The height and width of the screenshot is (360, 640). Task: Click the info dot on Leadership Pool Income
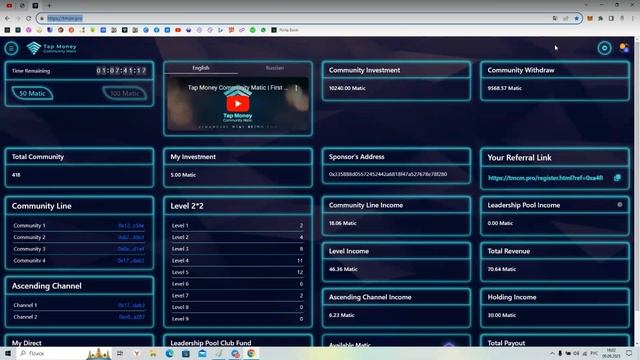[x=620, y=204]
